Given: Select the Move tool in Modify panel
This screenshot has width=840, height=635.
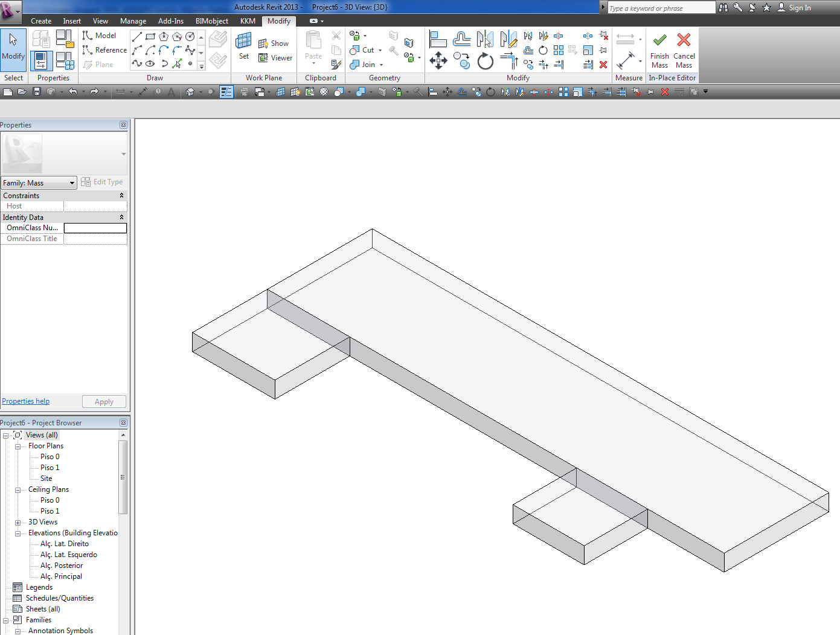Looking at the screenshot, I should pos(438,60).
